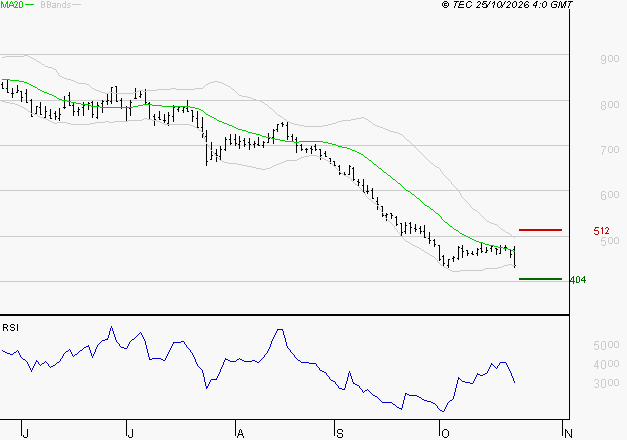Click the 700 price axis label
The width and height of the screenshot is (627, 440).
(x=610, y=150)
